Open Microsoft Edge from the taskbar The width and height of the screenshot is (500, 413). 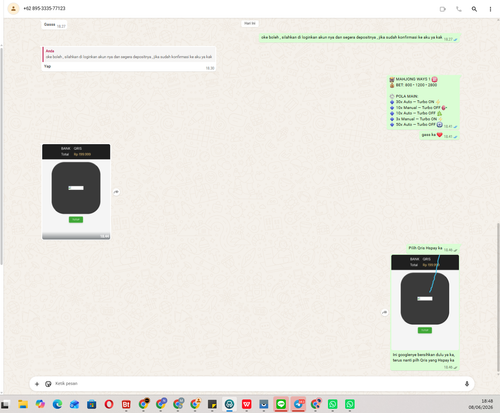[58, 404]
